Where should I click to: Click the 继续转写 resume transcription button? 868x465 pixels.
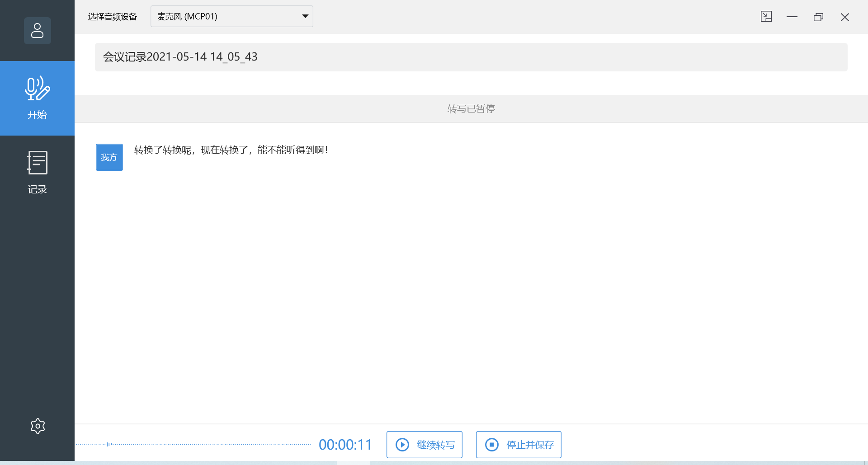425,445
